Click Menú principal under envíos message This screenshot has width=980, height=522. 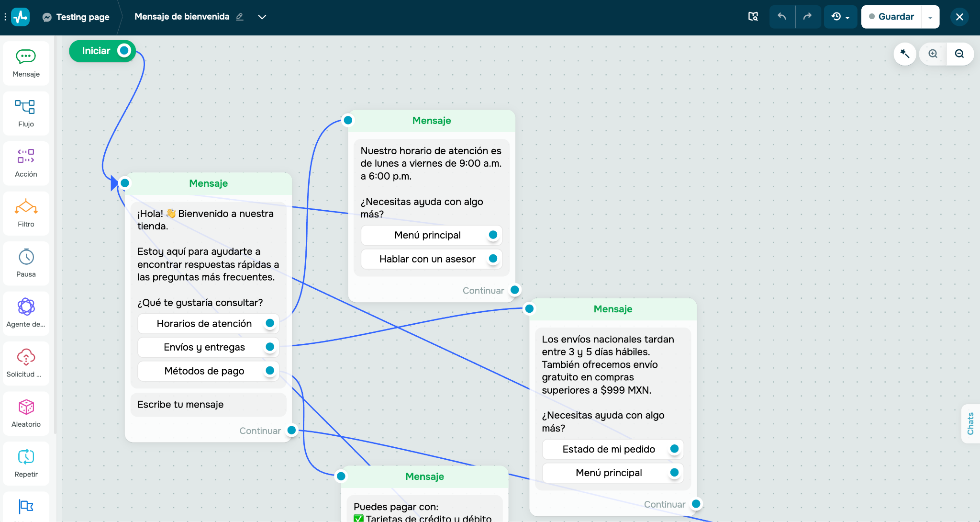tap(612, 473)
